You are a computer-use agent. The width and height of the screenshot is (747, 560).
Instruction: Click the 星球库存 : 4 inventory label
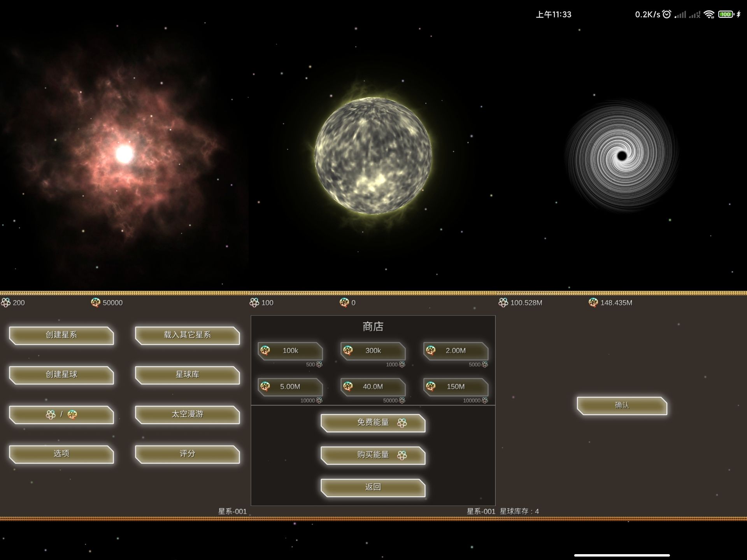pyautogui.click(x=519, y=511)
